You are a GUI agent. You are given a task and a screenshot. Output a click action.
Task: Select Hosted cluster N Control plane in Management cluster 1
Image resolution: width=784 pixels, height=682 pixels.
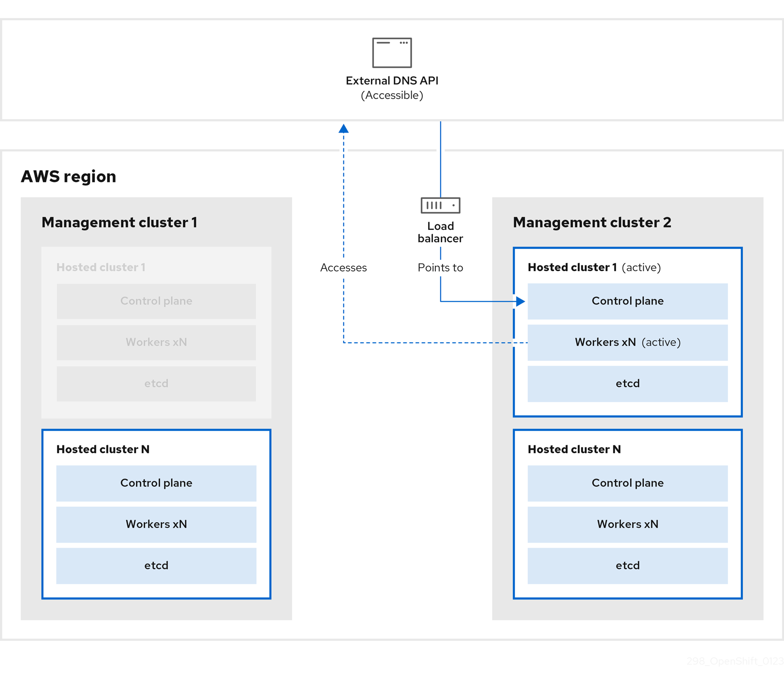156,483
